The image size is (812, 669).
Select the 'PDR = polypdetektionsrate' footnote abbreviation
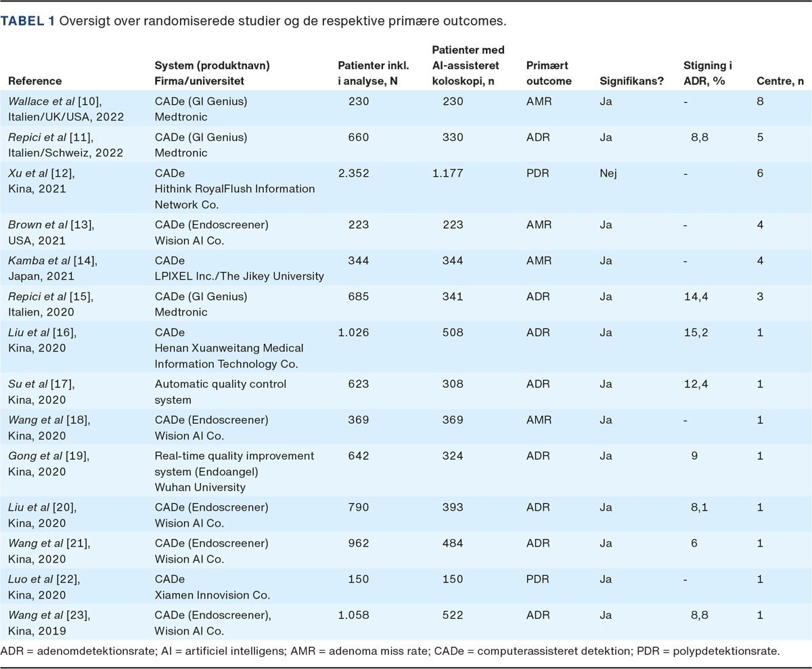pos(713,652)
